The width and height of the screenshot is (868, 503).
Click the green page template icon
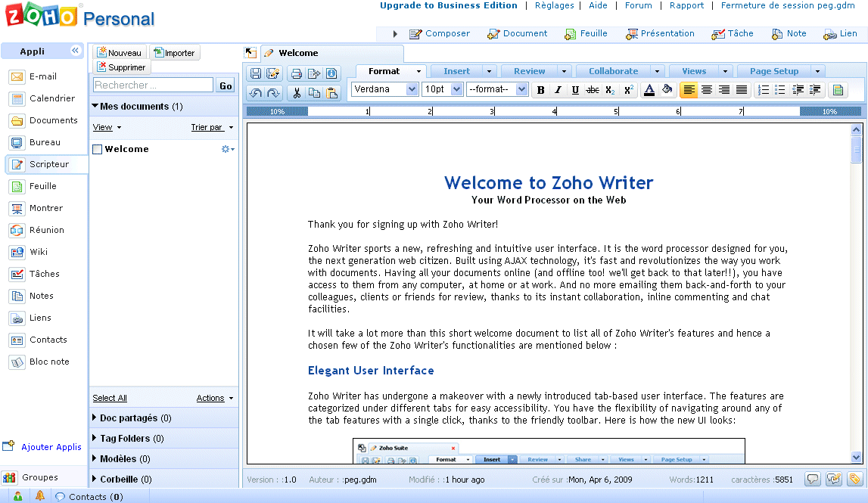(x=838, y=90)
